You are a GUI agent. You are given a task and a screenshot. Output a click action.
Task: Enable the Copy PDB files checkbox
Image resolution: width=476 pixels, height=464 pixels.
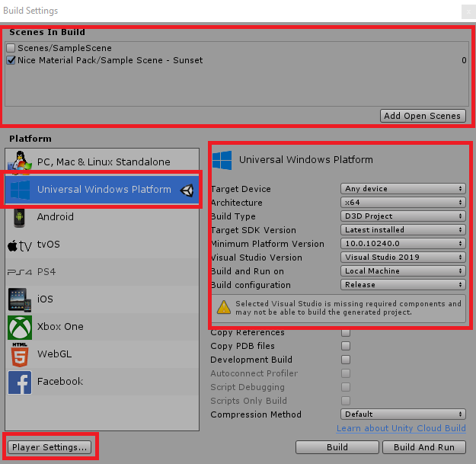pos(346,346)
